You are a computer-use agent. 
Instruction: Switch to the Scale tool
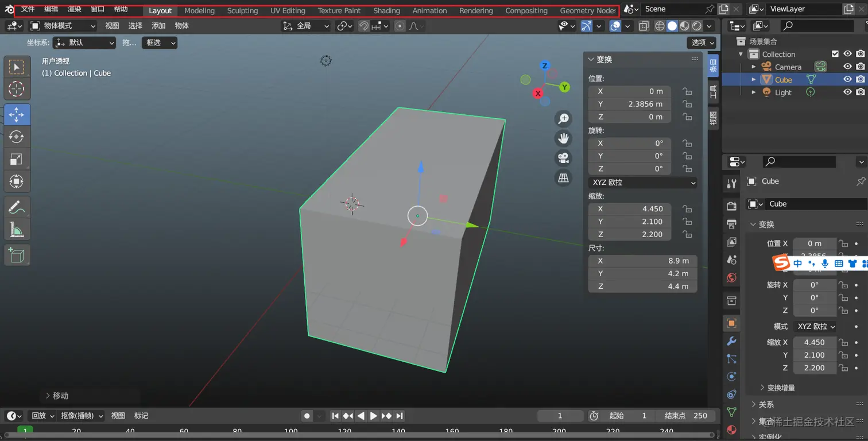[x=17, y=159]
